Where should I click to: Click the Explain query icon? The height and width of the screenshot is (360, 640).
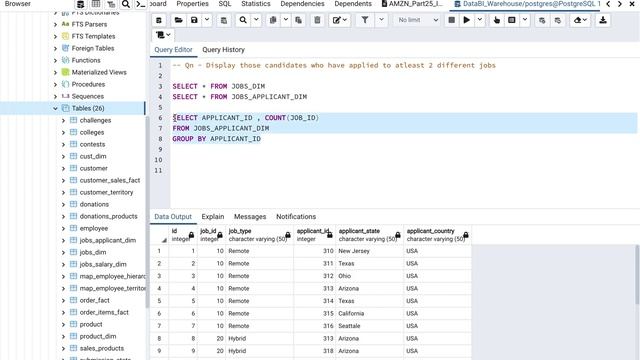click(496, 20)
